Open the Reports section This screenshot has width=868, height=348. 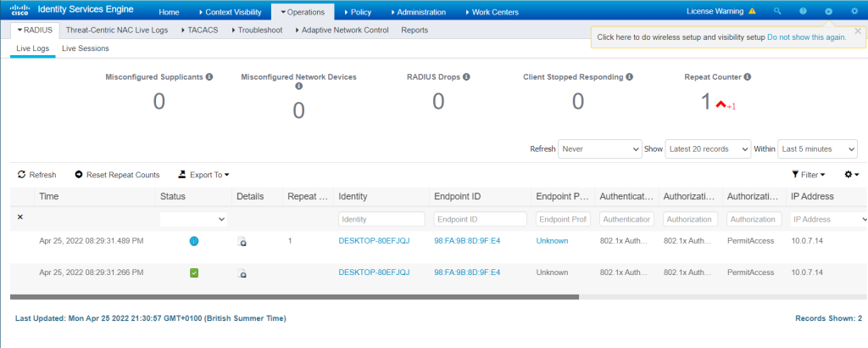tap(415, 30)
